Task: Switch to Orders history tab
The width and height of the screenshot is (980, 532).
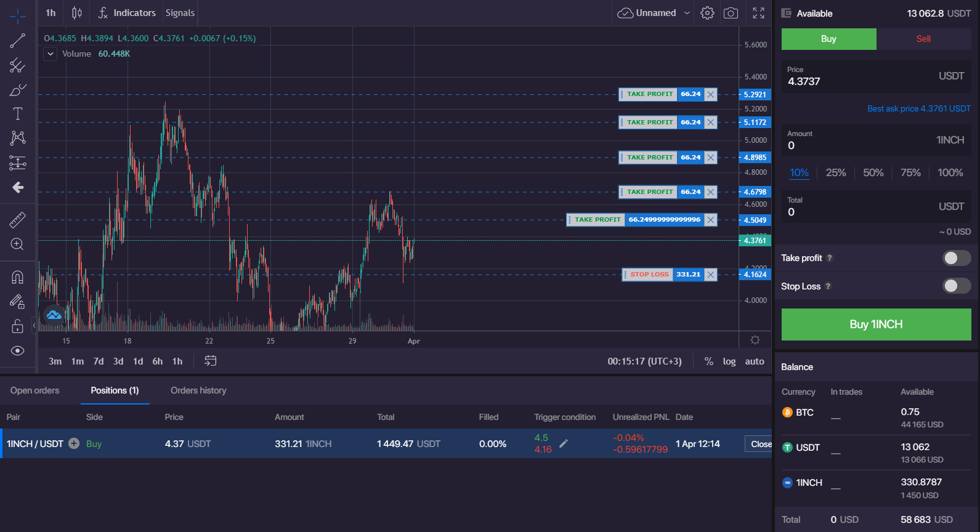Action: tap(198, 390)
